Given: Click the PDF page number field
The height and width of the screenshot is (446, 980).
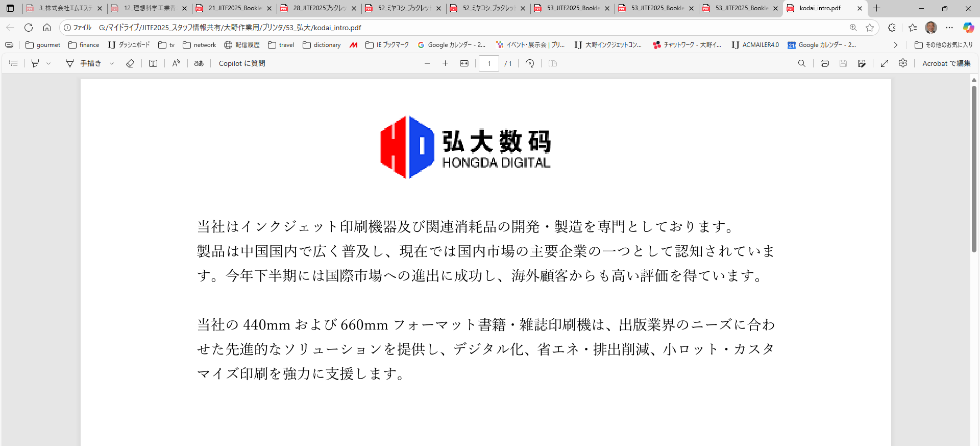Looking at the screenshot, I should [488, 63].
